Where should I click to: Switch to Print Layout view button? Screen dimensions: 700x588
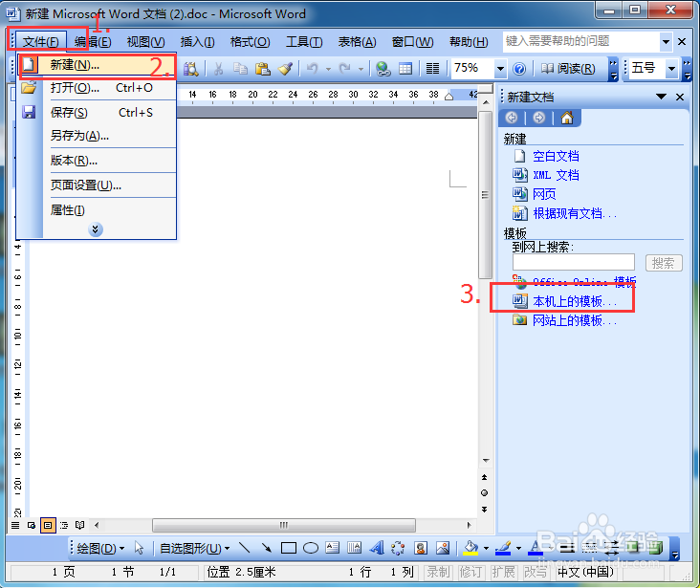pyautogui.click(x=48, y=525)
